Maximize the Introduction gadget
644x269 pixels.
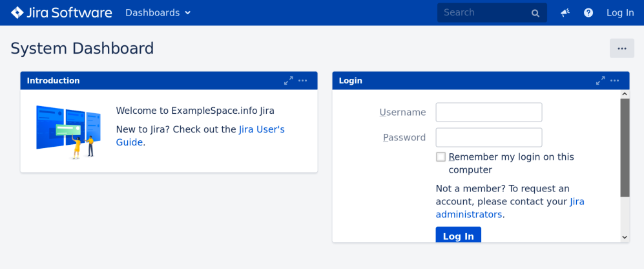click(x=288, y=81)
